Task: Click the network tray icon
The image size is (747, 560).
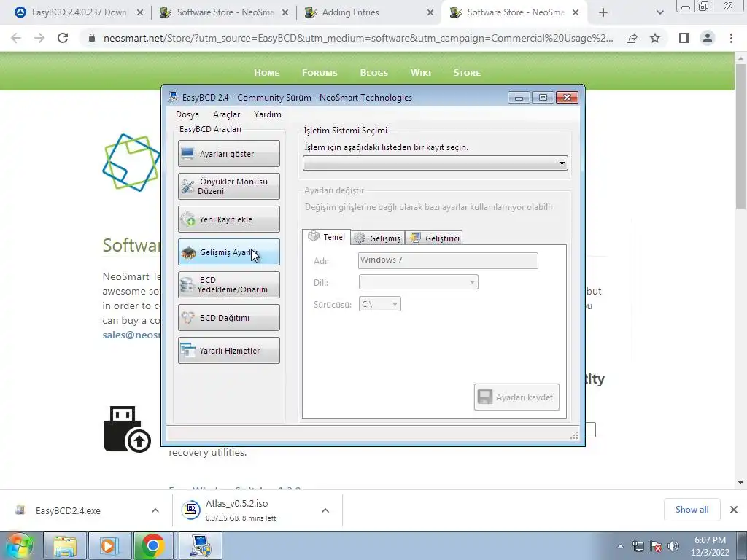Action: point(638,546)
